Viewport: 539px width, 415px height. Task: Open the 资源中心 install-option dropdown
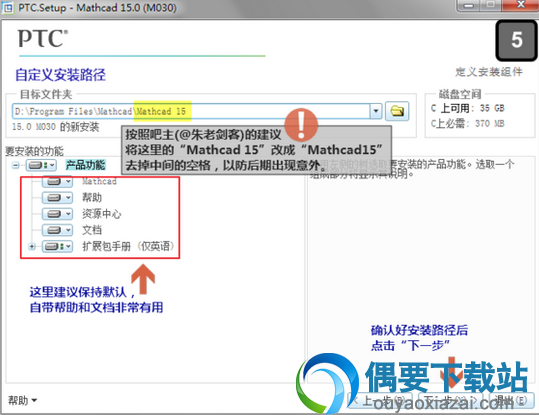pos(57,214)
